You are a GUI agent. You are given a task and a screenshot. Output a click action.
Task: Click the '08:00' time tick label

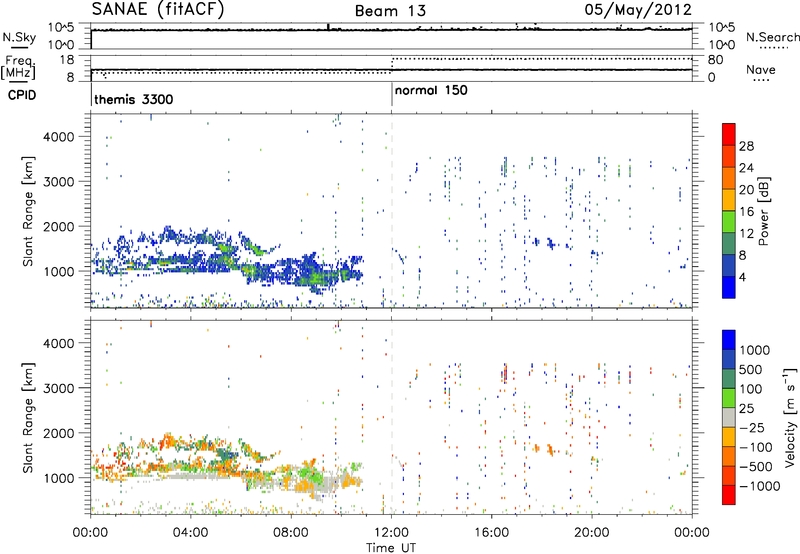tap(291, 533)
